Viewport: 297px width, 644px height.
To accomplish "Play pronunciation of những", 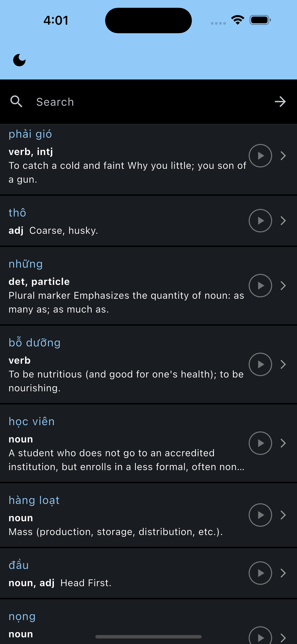I will (x=260, y=286).
